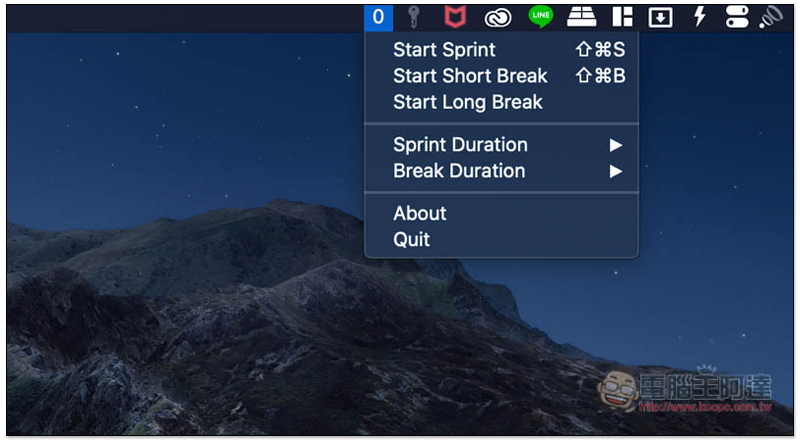
Task: Open the keyboard-grid menu bar icon
Action: 582,17
